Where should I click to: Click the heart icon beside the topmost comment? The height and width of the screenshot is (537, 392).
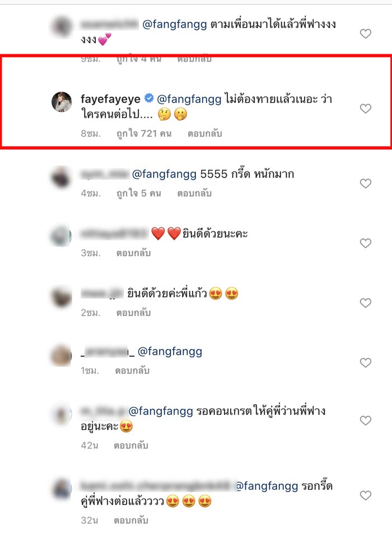point(365,34)
